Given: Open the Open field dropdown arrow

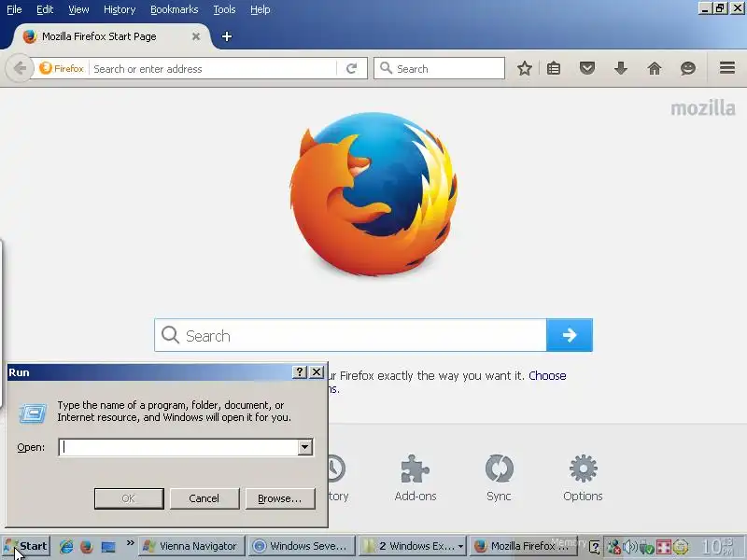Looking at the screenshot, I should (305, 447).
